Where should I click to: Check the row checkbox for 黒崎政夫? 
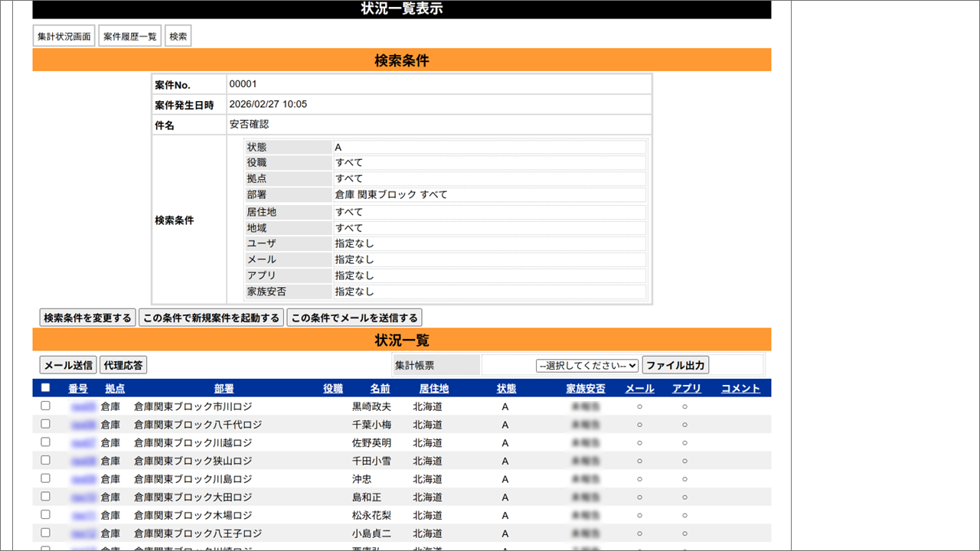coord(45,406)
